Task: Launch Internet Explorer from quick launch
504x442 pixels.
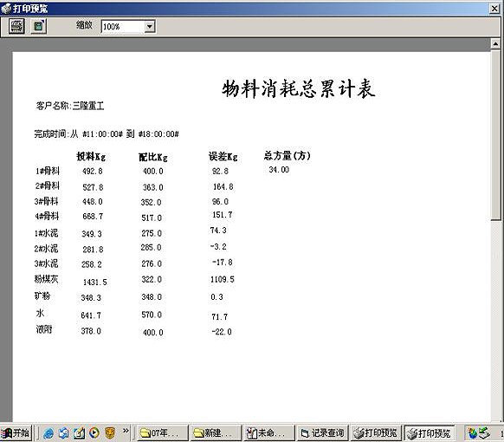Action: (48, 433)
